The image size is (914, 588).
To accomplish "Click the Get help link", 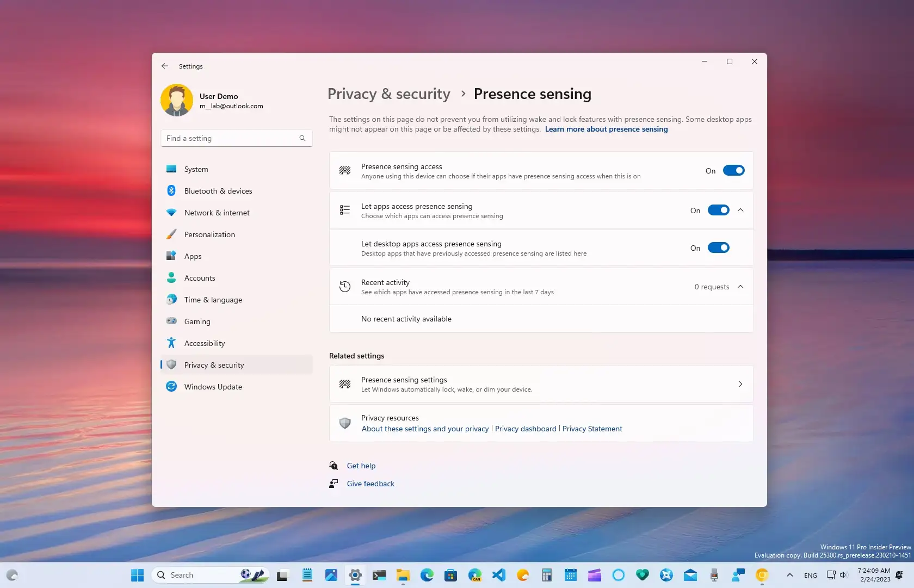I will pyautogui.click(x=361, y=466).
